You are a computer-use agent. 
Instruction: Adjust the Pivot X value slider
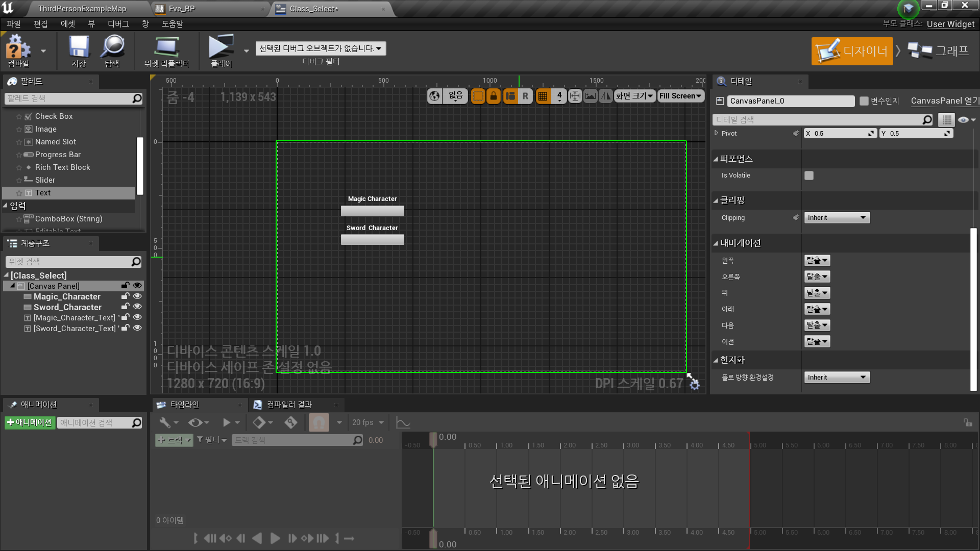pyautogui.click(x=840, y=133)
